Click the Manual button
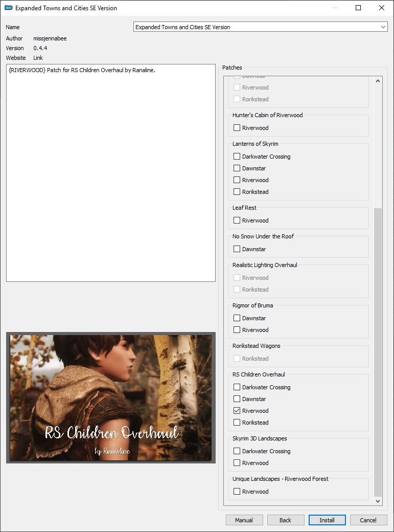 coord(244,520)
